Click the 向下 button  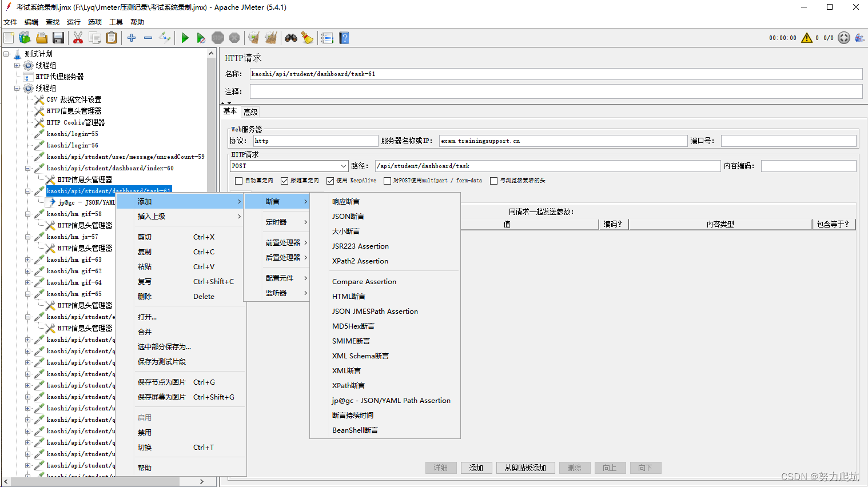coord(646,468)
